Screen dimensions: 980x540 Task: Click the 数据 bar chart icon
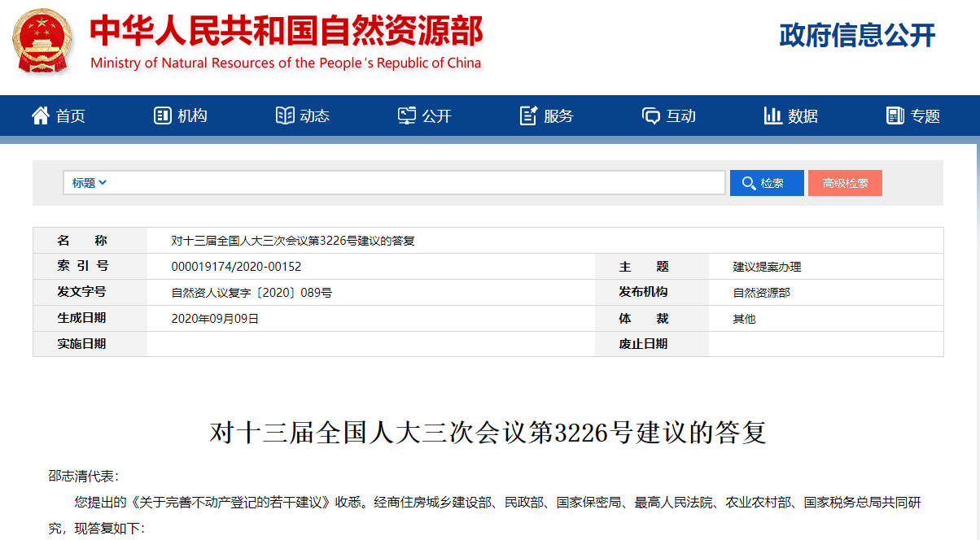pos(772,115)
